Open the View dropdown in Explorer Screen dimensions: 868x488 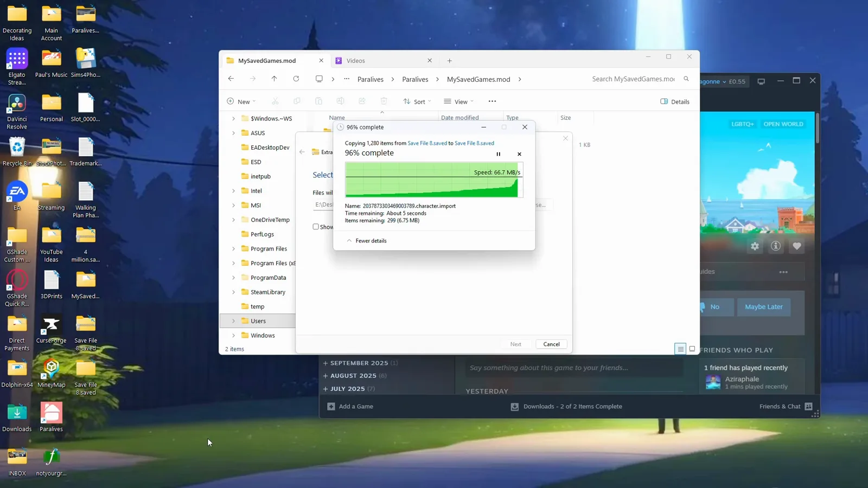[x=459, y=101]
